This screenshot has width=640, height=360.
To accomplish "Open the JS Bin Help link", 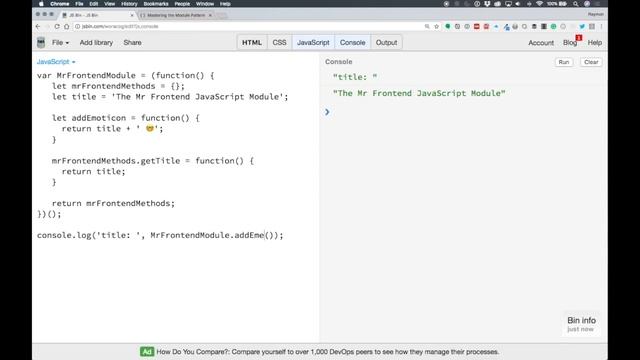I will coord(595,43).
